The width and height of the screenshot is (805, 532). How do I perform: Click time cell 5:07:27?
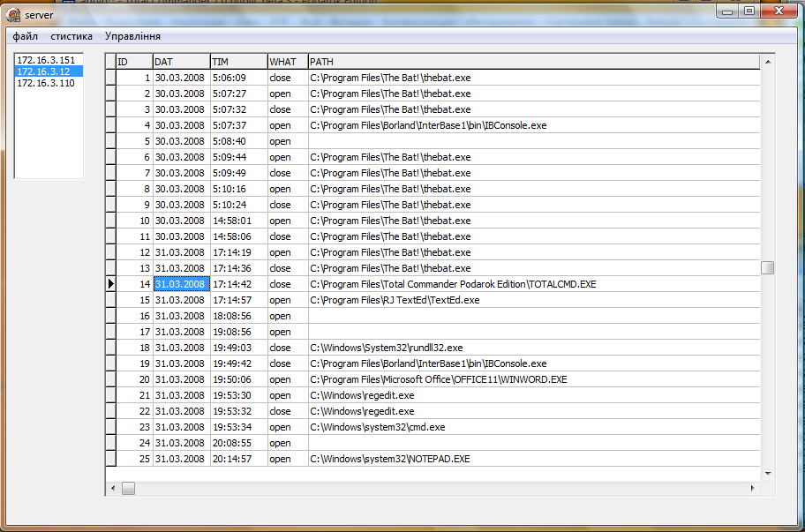239,94
